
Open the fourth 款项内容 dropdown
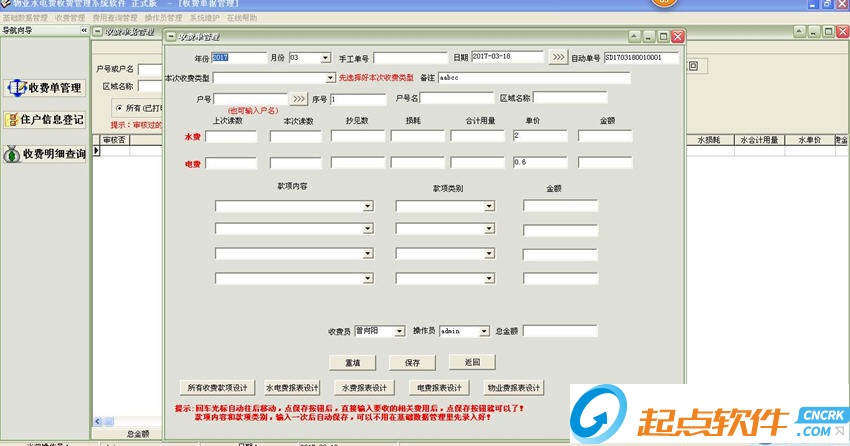[368, 279]
